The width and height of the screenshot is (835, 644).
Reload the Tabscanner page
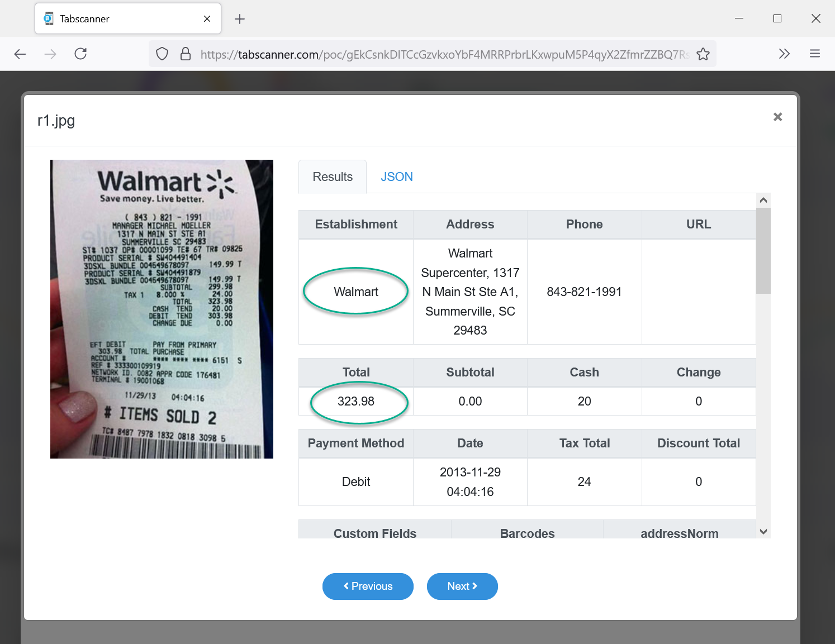(80, 54)
